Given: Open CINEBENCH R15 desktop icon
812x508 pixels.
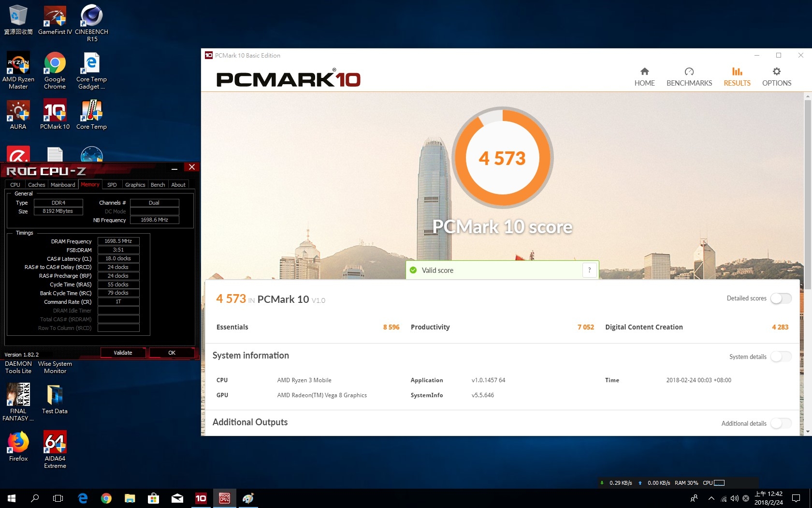Looking at the screenshot, I should pos(92,23).
